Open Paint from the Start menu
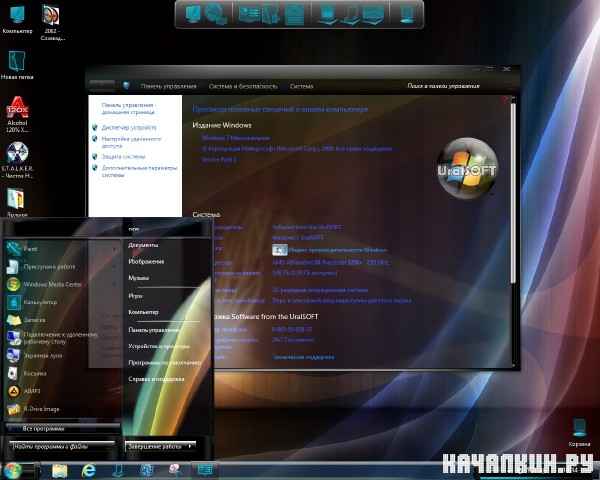 pos(31,249)
